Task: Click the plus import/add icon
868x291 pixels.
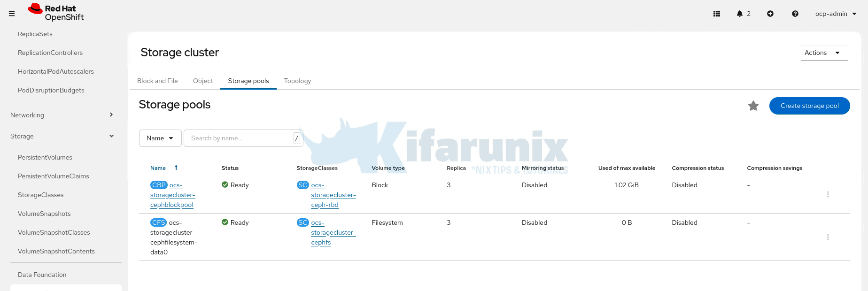Action: pos(770,14)
